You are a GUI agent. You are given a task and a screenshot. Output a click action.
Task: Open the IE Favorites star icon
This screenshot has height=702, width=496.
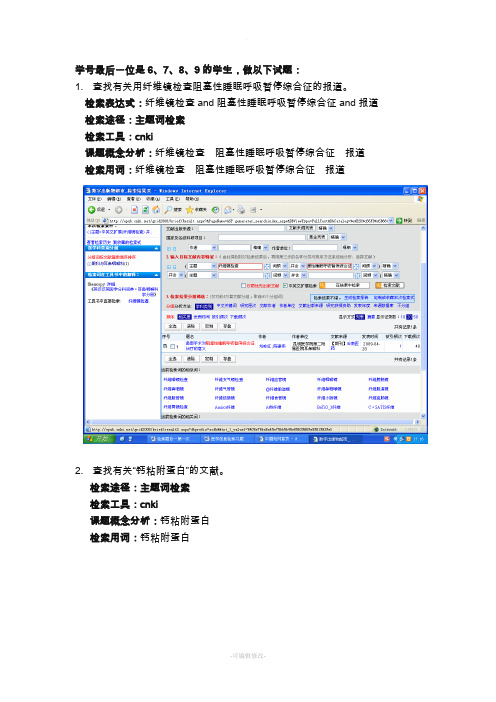click(189, 210)
